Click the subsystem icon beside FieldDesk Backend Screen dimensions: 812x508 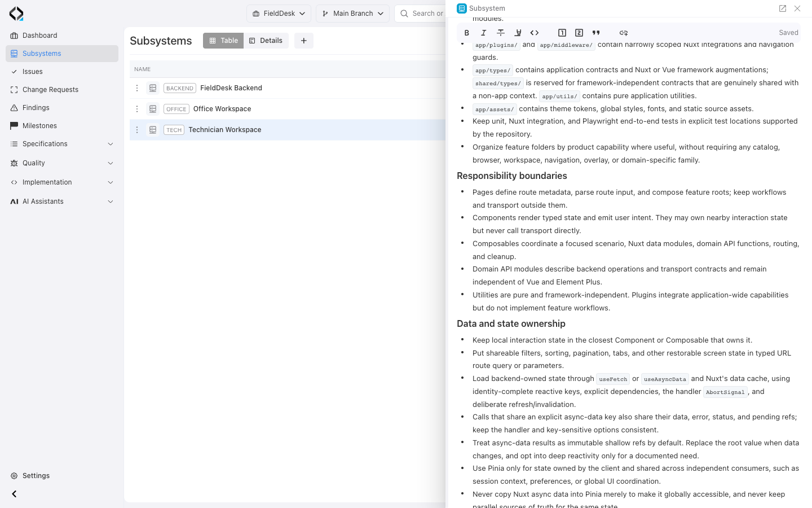[153, 88]
